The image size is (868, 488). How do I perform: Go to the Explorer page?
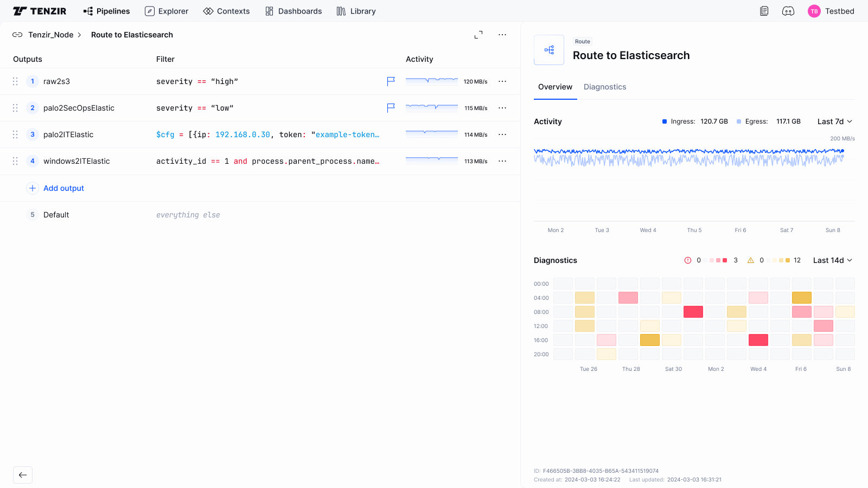(x=167, y=11)
